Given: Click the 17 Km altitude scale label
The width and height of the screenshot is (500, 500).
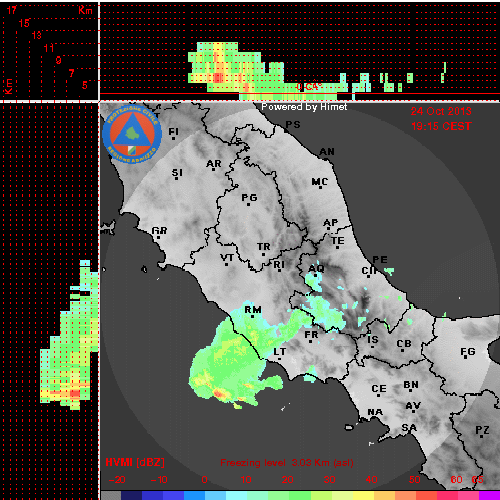Looking at the screenshot, I should point(12,10).
